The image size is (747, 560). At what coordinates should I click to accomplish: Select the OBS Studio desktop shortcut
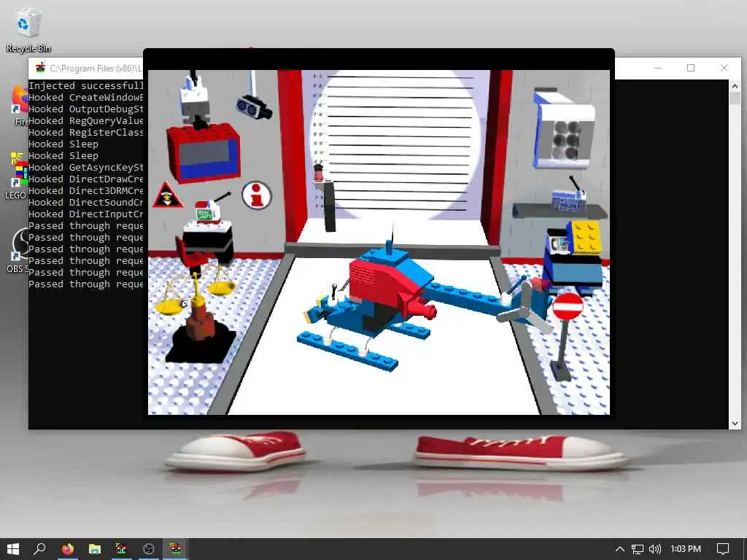[x=18, y=251]
